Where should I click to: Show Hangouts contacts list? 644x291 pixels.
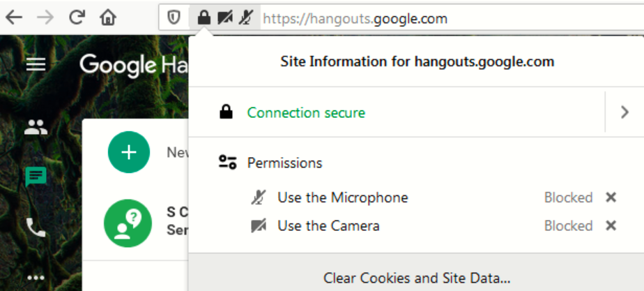pyautogui.click(x=36, y=127)
